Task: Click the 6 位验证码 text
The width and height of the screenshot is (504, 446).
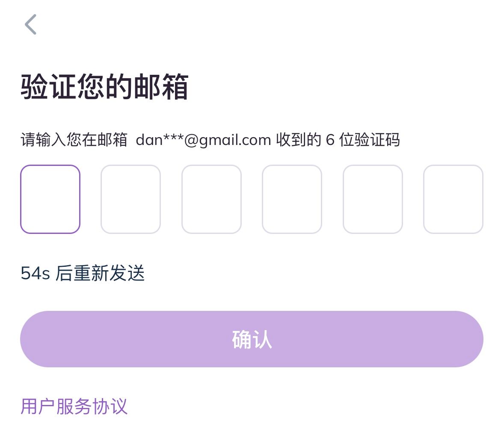Action: click(363, 140)
